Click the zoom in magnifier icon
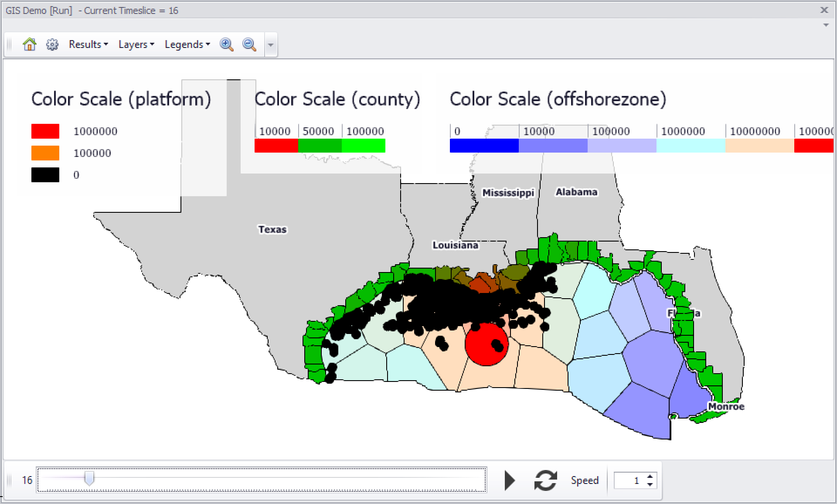The image size is (837, 504). coord(226,44)
